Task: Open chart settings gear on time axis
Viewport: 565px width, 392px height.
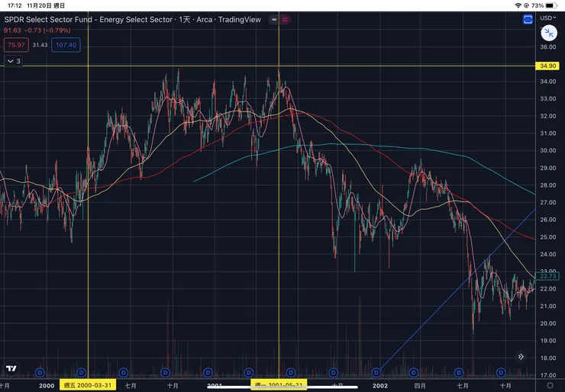Action: click(x=550, y=386)
